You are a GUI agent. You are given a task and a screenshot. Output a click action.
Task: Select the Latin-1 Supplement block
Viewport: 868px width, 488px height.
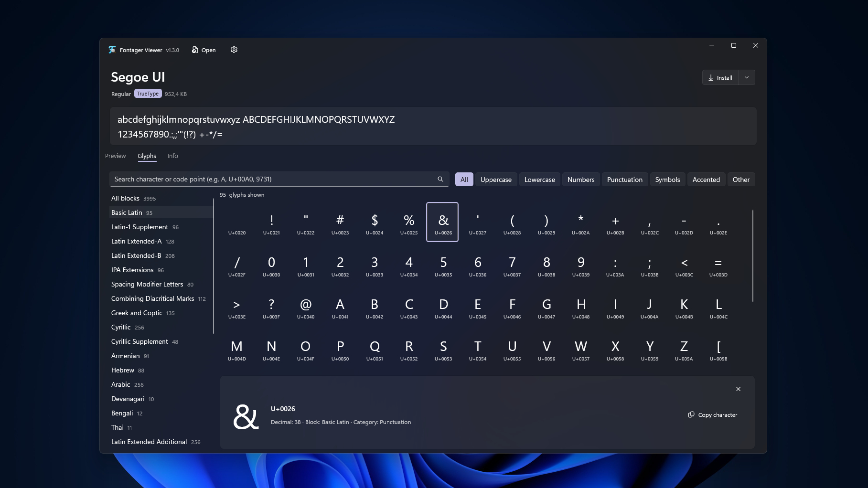click(x=161, y=227)
